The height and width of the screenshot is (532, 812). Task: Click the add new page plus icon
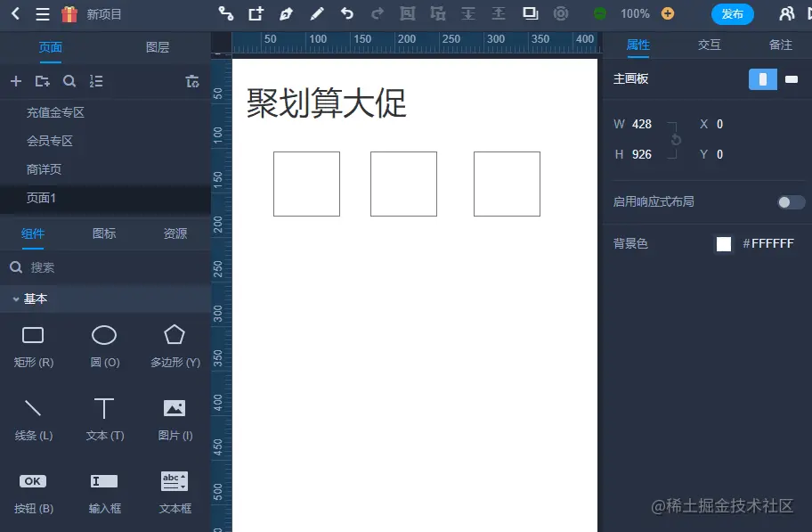tap(14, 81)
